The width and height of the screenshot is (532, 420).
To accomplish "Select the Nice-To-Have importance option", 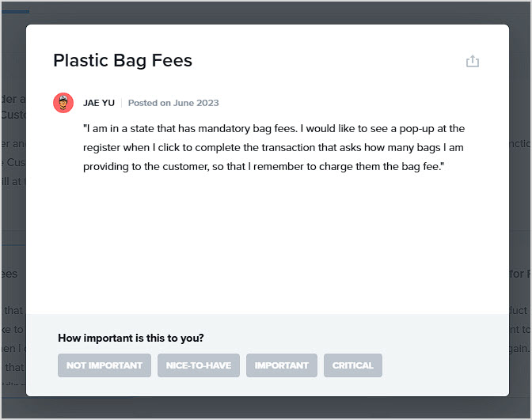I will (x=199, y=365).
